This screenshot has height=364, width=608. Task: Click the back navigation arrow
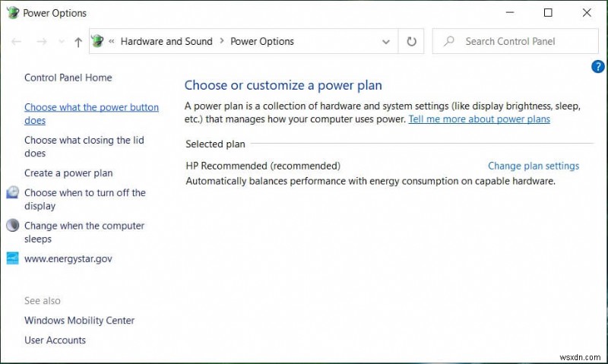(x=17, y=42)
